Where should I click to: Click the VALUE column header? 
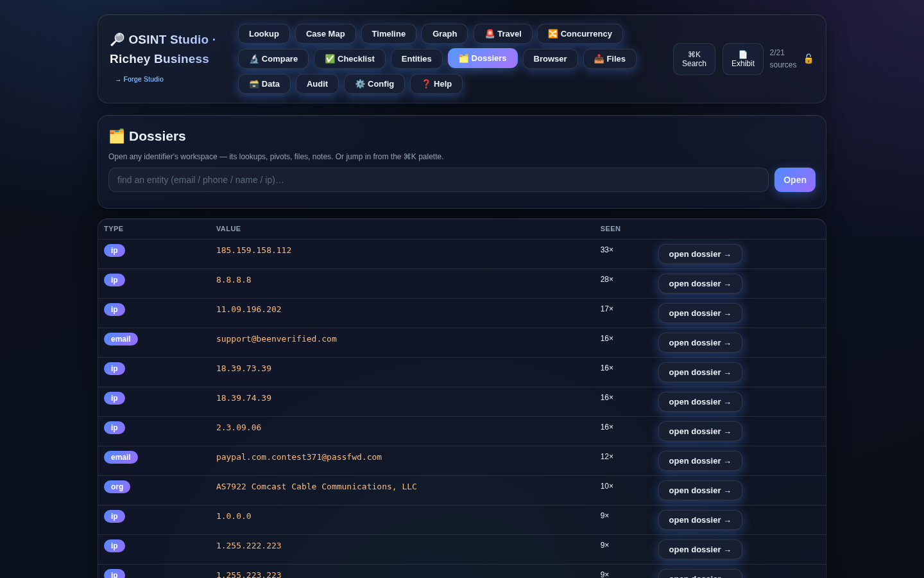[x=228, y=229]
